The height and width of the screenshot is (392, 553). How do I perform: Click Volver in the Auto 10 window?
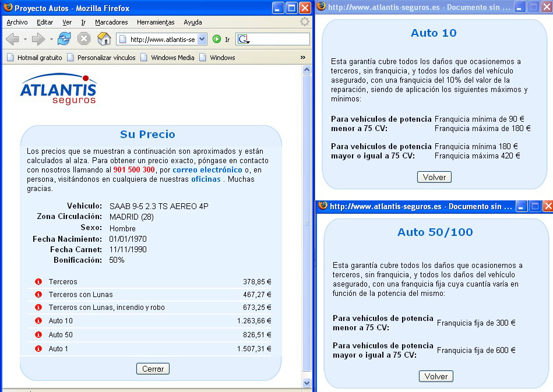[x=434, y=177]
